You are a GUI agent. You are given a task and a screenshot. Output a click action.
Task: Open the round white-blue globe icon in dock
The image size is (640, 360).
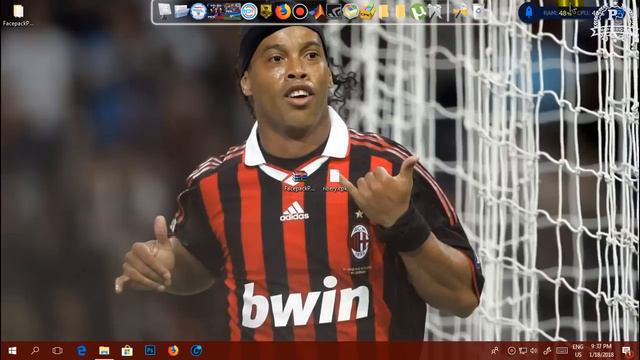click(198, 11)
